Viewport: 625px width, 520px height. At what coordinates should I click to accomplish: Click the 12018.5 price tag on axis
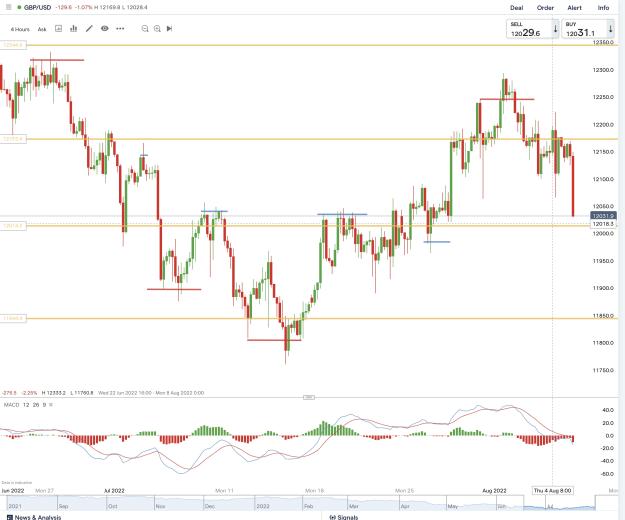603,224
